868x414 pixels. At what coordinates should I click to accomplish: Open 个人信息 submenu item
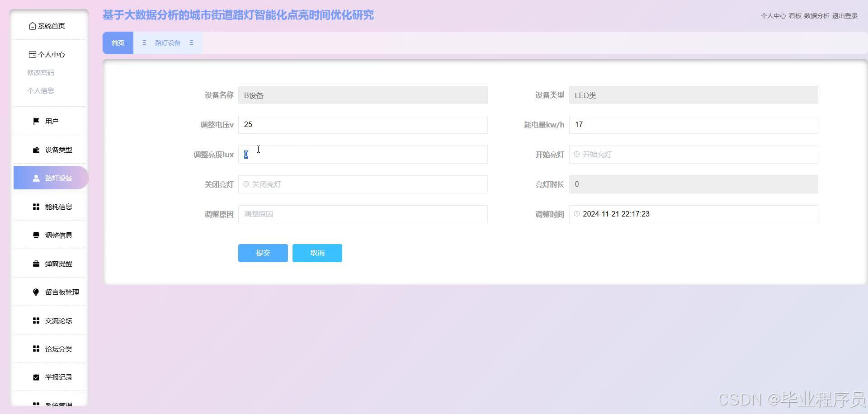tap(41, 91)
